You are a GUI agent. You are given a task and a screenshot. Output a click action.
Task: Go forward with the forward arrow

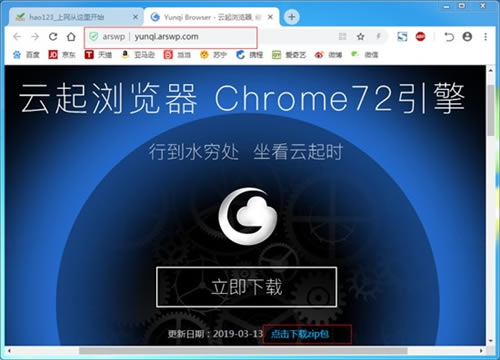pos(35,36)
